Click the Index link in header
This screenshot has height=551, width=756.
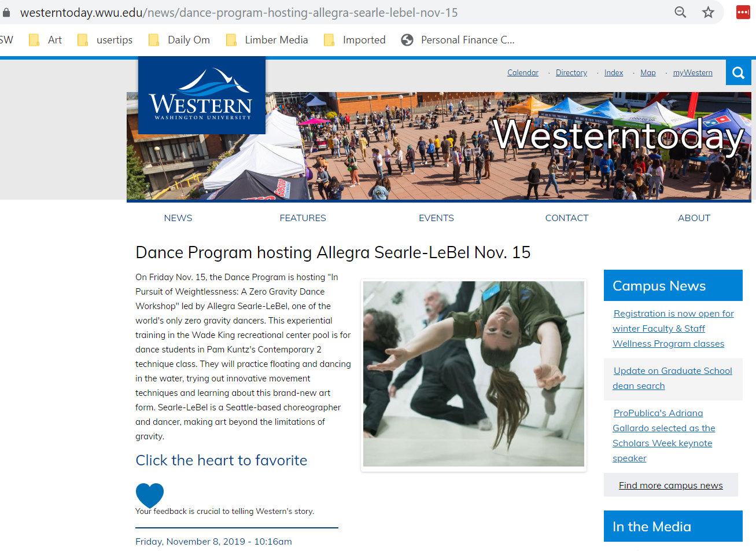(x=614, y=72)
